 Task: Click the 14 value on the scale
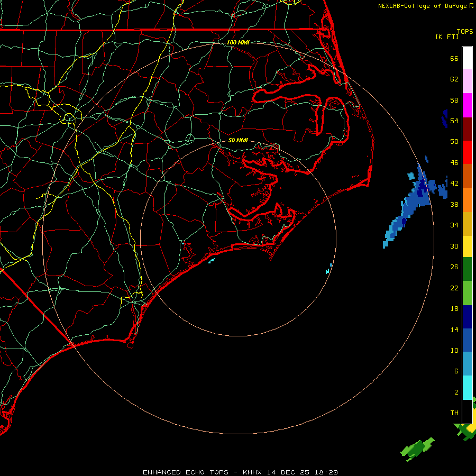click(454, 329)
